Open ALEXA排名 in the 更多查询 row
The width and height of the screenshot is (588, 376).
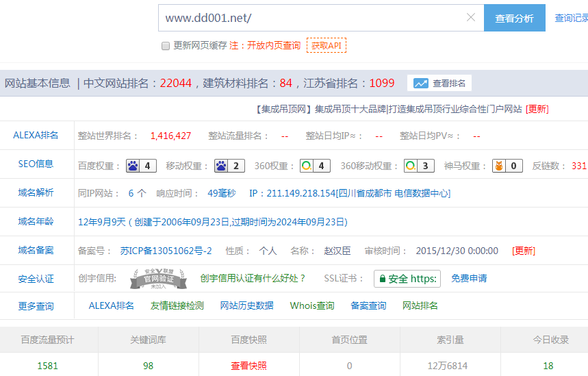(x=111, y=305)
